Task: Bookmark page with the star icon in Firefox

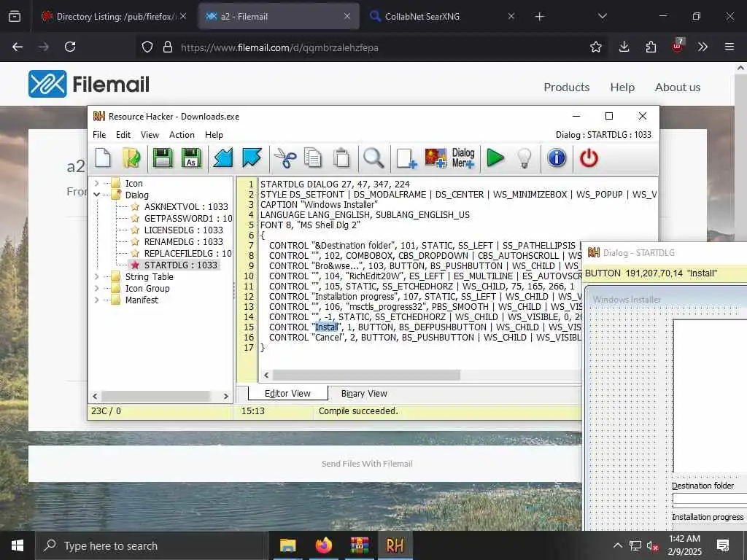Action: 595,47
